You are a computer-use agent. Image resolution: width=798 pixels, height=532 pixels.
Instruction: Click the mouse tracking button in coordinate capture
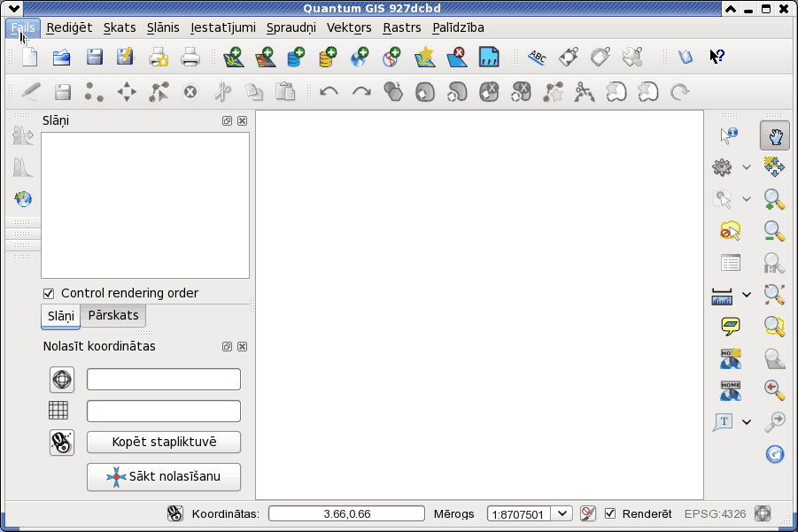[x=62, y=442]
